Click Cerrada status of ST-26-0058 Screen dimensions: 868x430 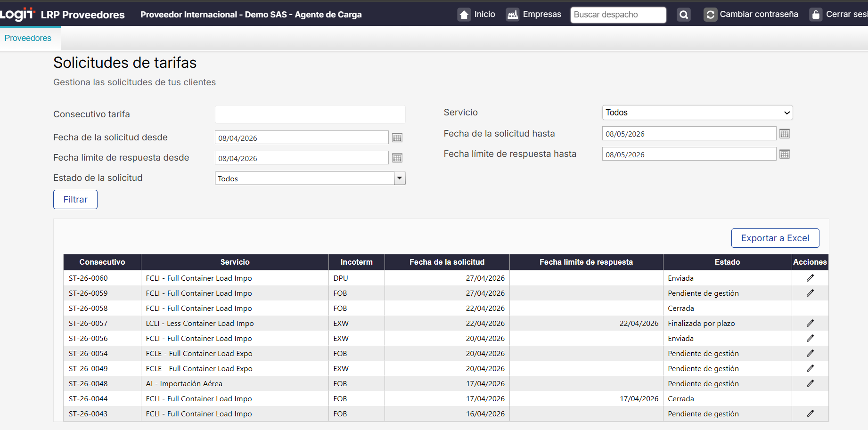[x=727, y=308]
